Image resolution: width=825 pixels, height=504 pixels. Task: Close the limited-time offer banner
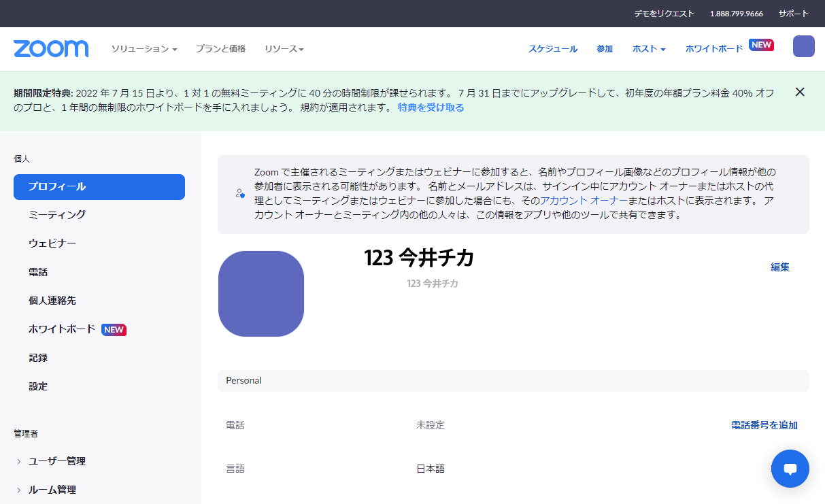800,92
